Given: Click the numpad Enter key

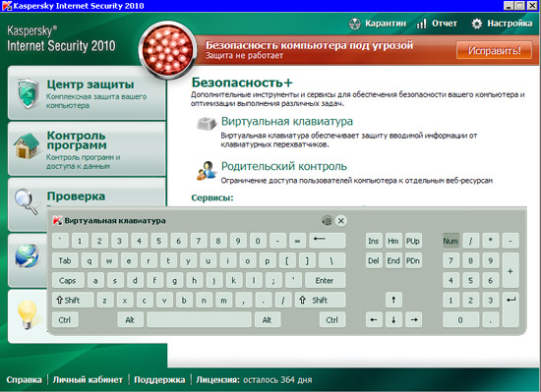Looking at the screenshot, I should coord(511,309).
